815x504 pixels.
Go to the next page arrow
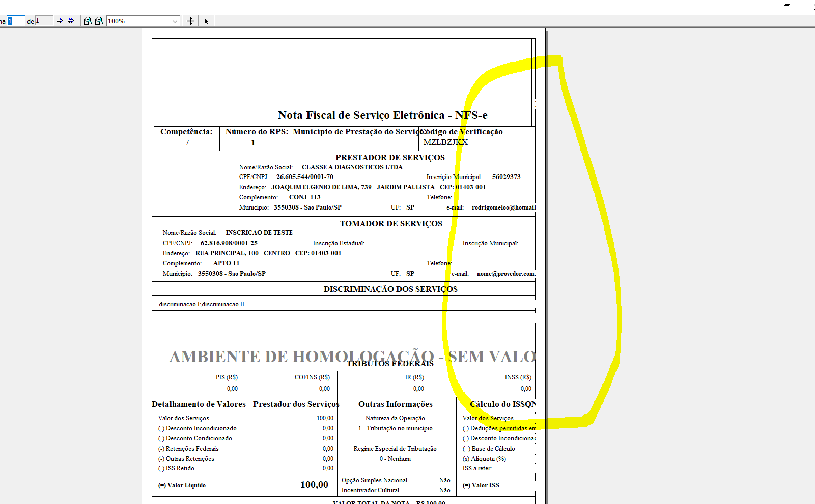coord(60,21)
